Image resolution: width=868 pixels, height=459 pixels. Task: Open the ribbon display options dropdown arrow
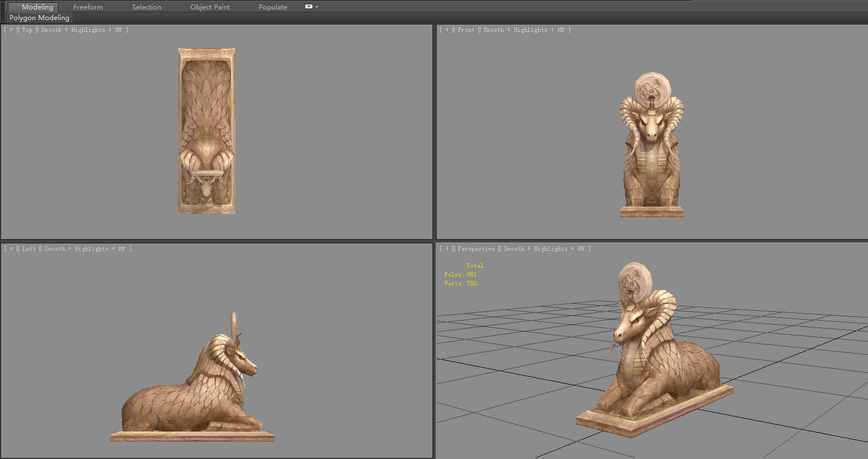click(x=317, y=7)
